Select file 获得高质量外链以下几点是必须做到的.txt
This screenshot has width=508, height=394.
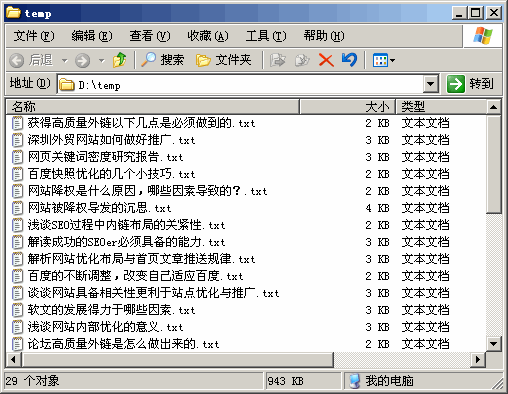pyautogui.click(x=142, y=123)
